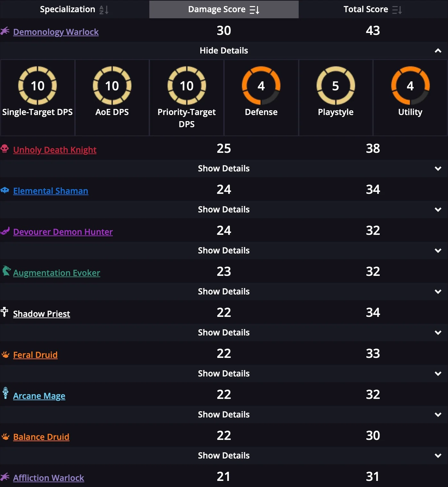Open the Balance Druid link
448x487 pixels.
[x=41, y=437]
